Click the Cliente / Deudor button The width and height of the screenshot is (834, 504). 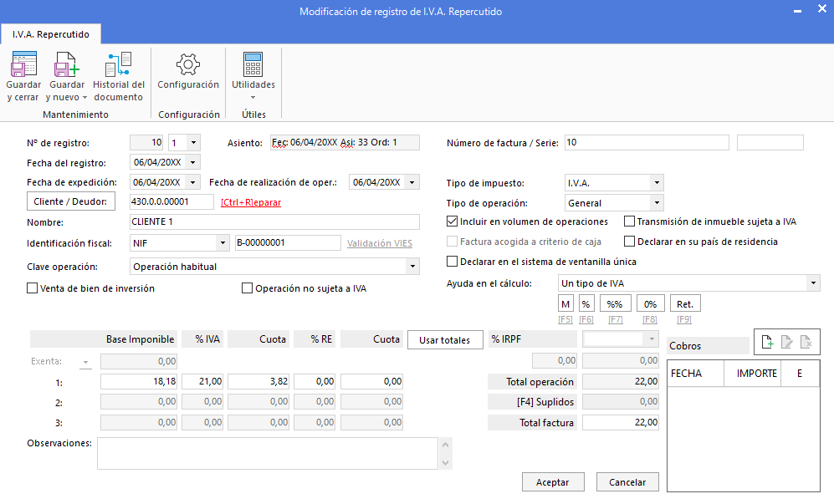tap(71, 201)
